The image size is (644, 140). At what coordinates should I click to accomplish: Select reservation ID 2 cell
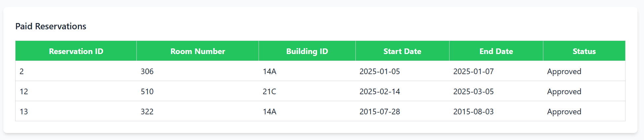(x=22, y=71)
